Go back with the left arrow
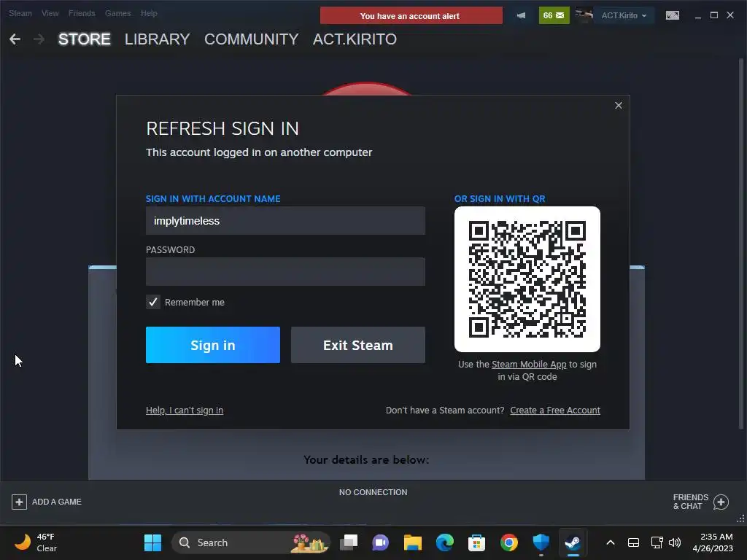The height and width of the screenshot is (560, 747). tap(15, 39)
